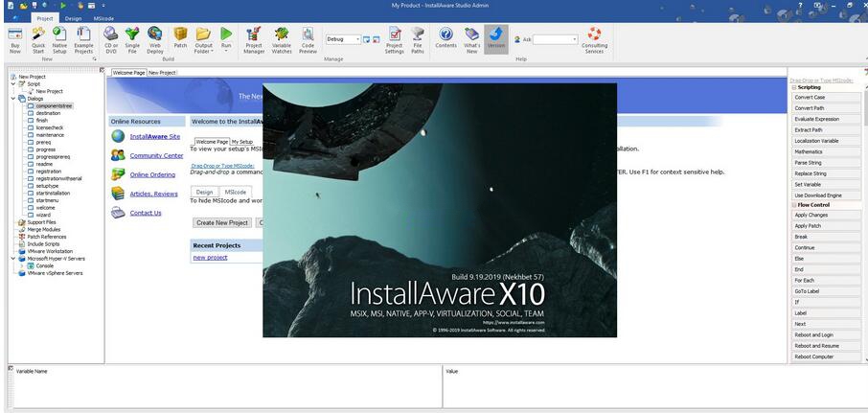Switch to the Project ribbon tab
868x413 pixels.
[x=44, y=18]
